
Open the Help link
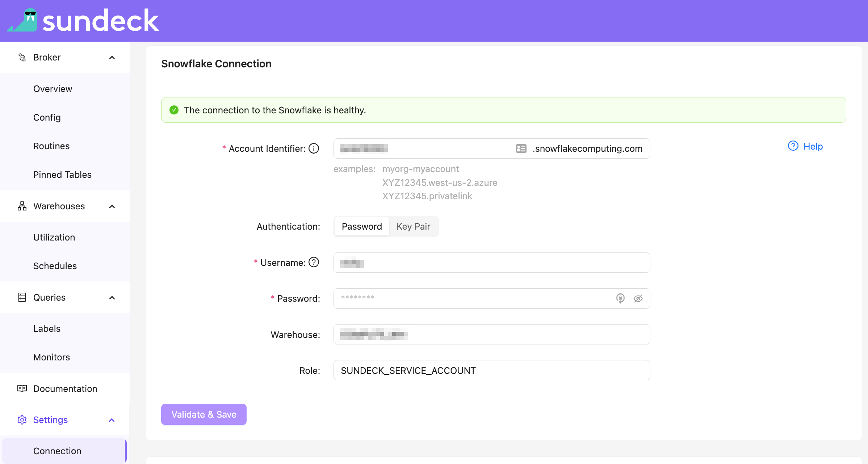coord(813,146)
